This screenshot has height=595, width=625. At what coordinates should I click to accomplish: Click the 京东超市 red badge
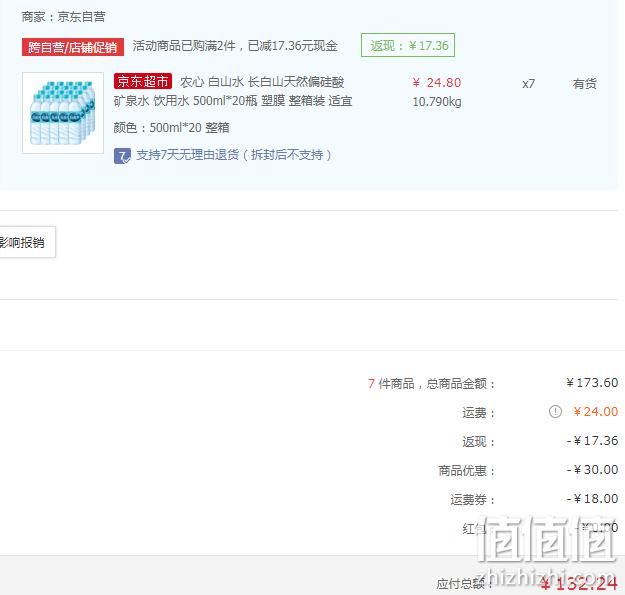click(x=143, y=81)
